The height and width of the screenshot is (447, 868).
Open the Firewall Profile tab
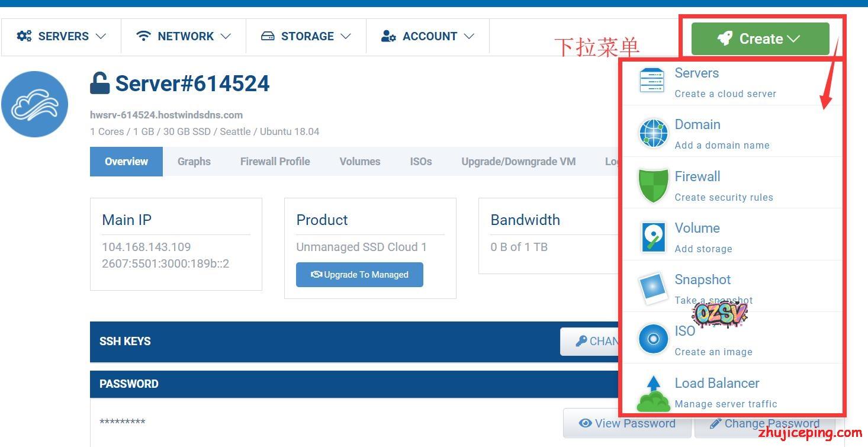click(x=275, y=162)
